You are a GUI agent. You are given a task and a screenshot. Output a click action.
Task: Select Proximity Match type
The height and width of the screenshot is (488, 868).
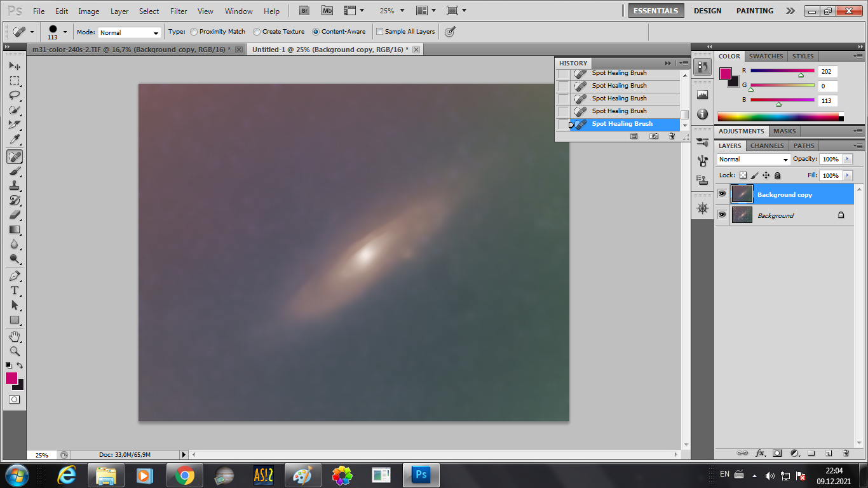[217, 32]
